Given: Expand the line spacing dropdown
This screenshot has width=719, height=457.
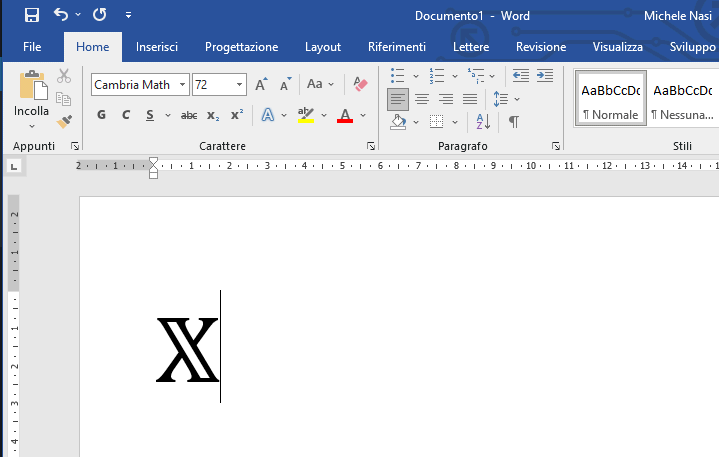Looking at the screenshot, I should (501, 99).
